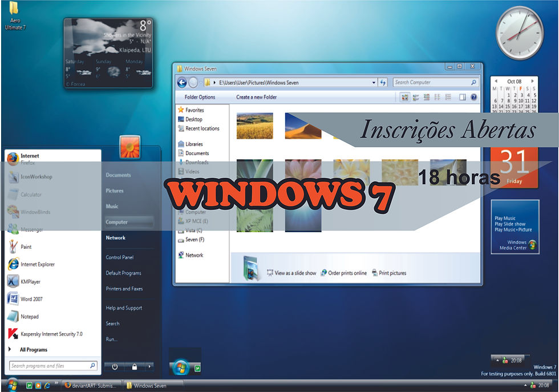Viewport: 559px width, 392px height.
Task: Click the blue help question mark icon
Action: pyautogui.click(x=473, y=97)
